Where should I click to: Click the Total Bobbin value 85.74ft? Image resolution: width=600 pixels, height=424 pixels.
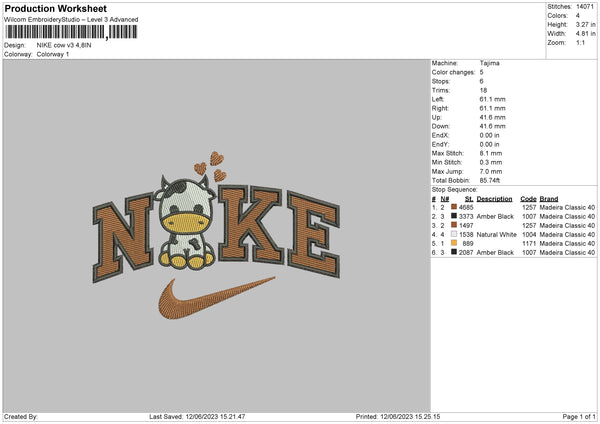pyautogui.click(x=490, y=180)
